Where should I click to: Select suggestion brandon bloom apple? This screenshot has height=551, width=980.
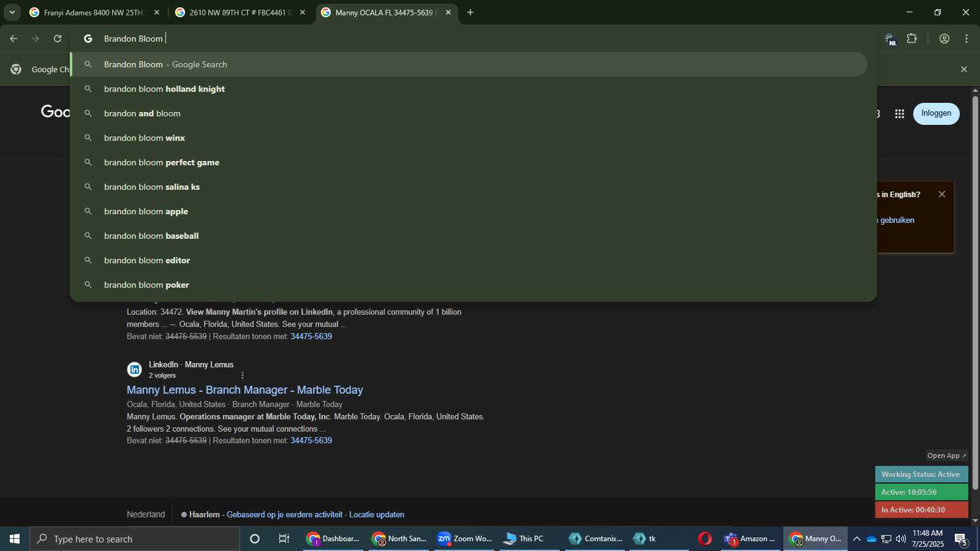pos(469,211)
